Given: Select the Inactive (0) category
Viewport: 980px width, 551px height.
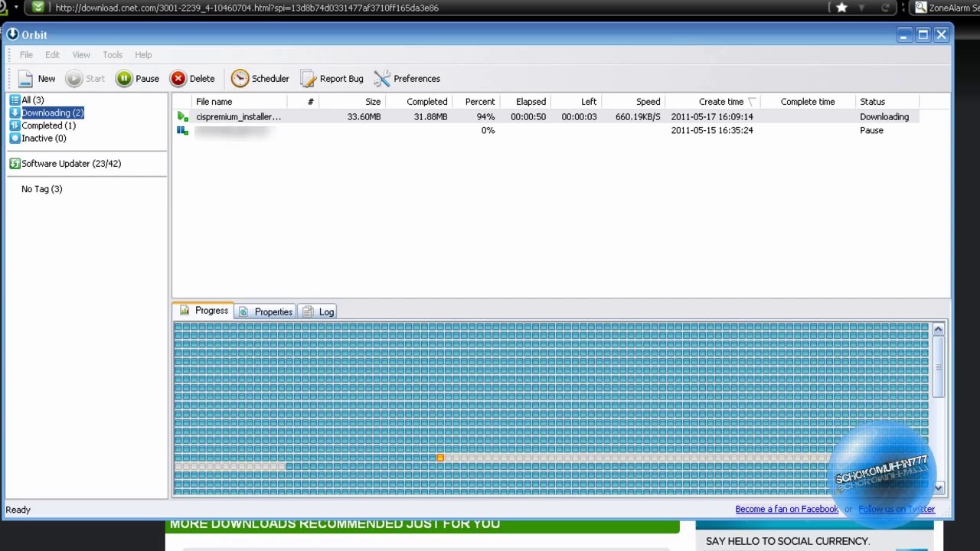Looking at the screenshot, I should [44, 139].
